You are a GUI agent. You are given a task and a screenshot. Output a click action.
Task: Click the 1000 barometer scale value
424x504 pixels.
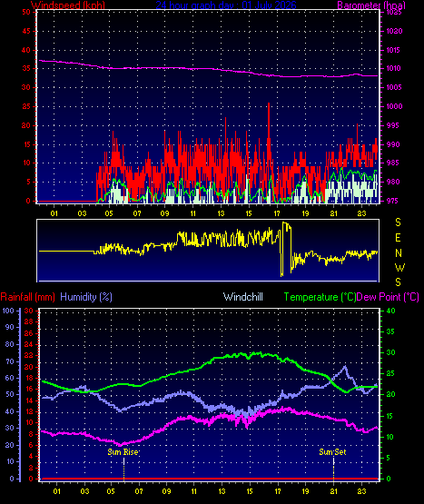pyautogui.click(x=394, y=106)
